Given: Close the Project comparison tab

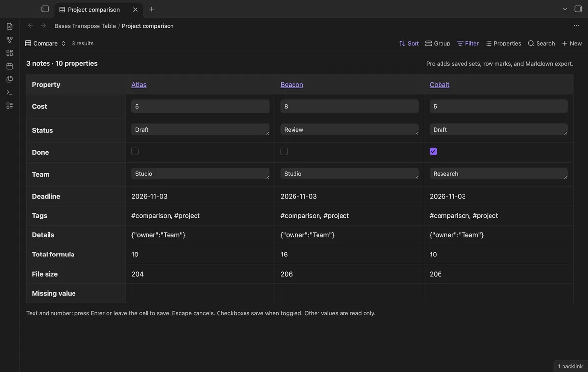Looking at the screenshot, I should pyautogui.click(x=135, y=9).
